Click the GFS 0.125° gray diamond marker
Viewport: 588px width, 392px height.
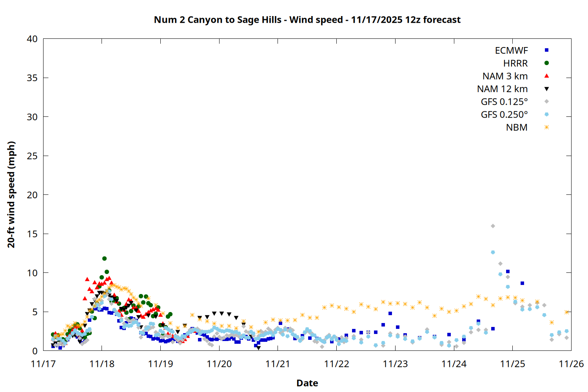click(x=546, y=102)
